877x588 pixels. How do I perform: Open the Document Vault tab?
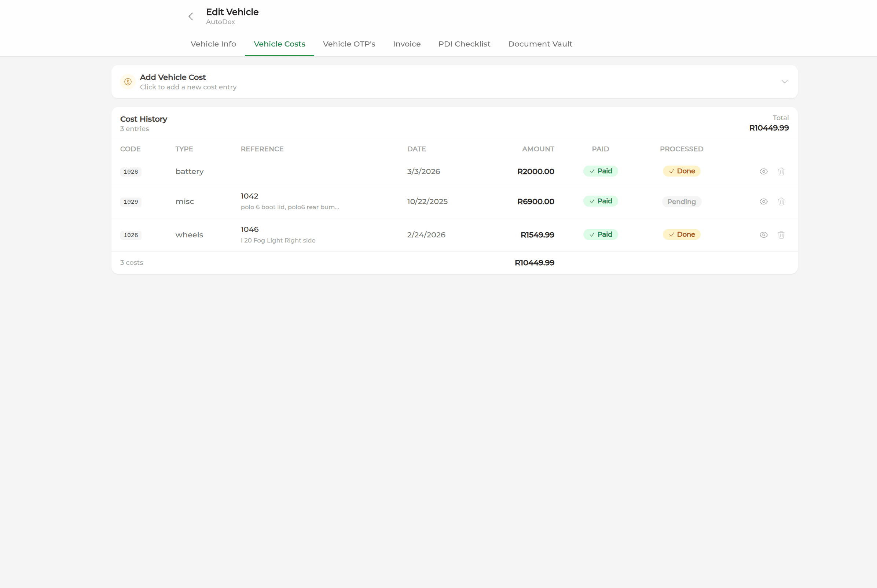point(540,44)
